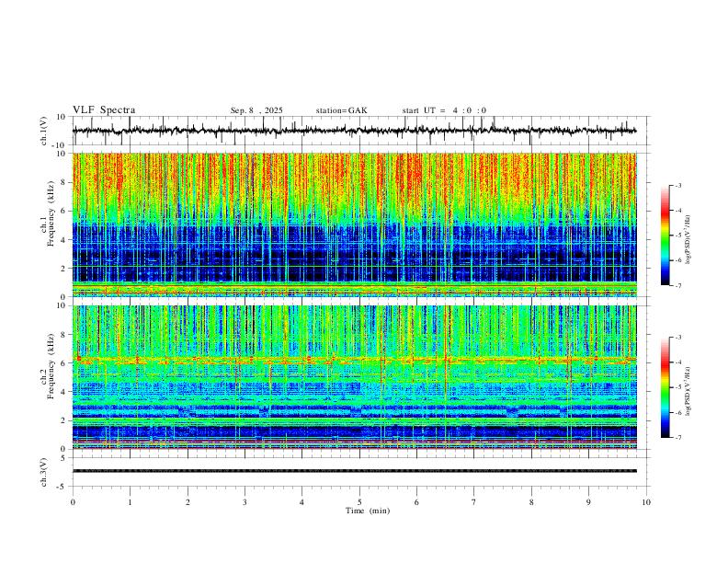Image resolution: width=728 pixels, height=563 pixels.
Task: Click the "-5" tick on upper colorbar
Action: coord(677,236)
